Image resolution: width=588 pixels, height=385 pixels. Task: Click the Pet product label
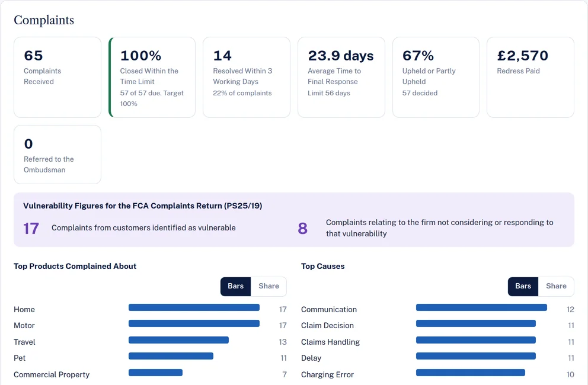(20, 358)
